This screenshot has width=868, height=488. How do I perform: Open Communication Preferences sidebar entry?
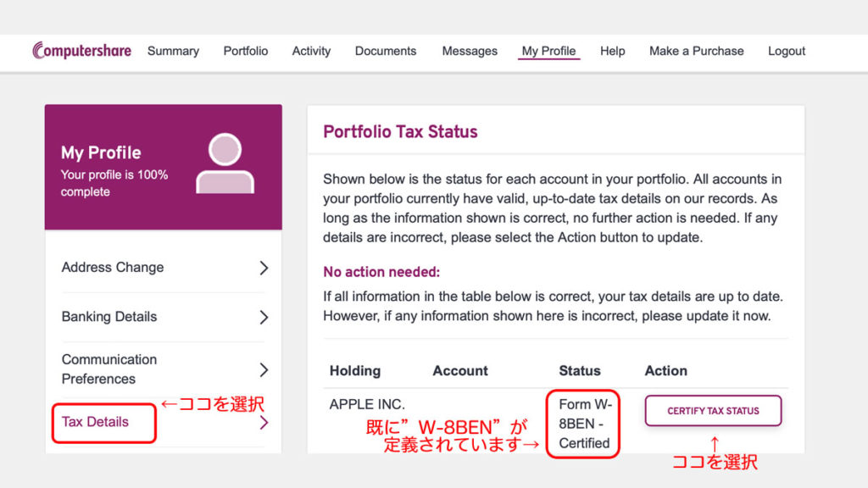(164, 369)
